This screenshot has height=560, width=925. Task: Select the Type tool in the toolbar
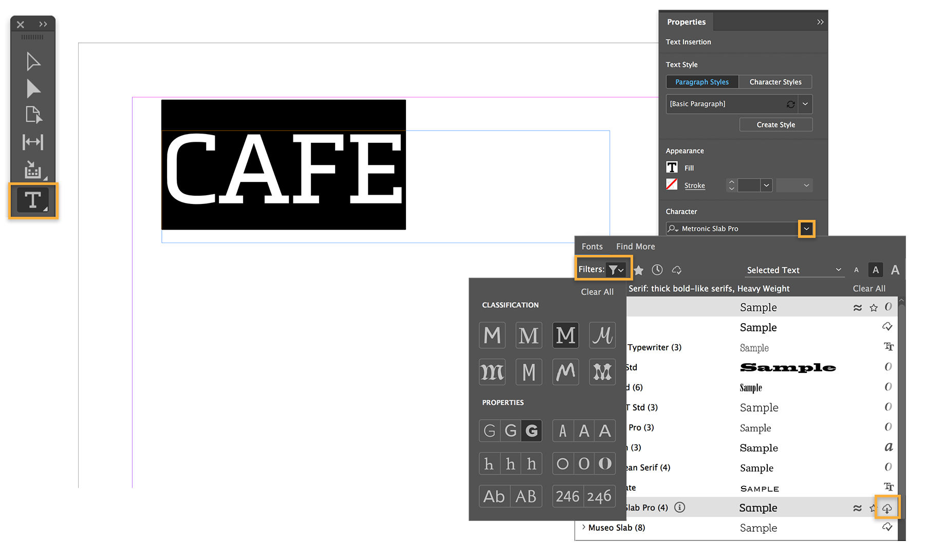coord(32,200)
